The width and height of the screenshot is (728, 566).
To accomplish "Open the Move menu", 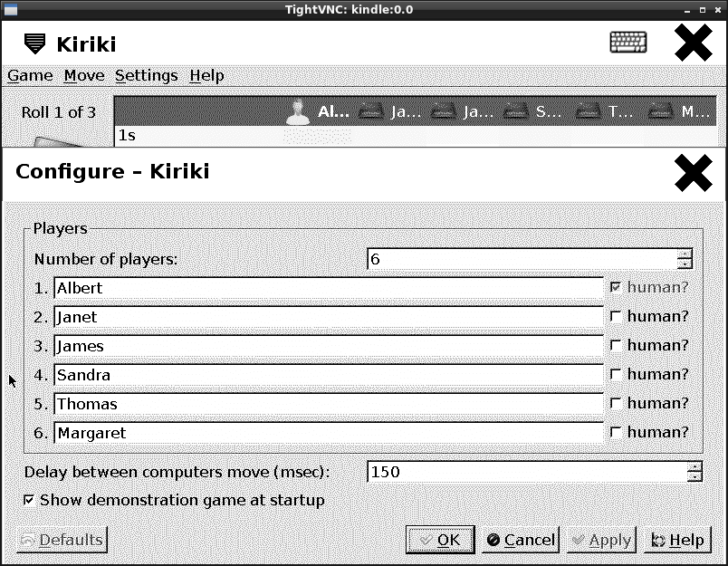I will coord(84,75).
